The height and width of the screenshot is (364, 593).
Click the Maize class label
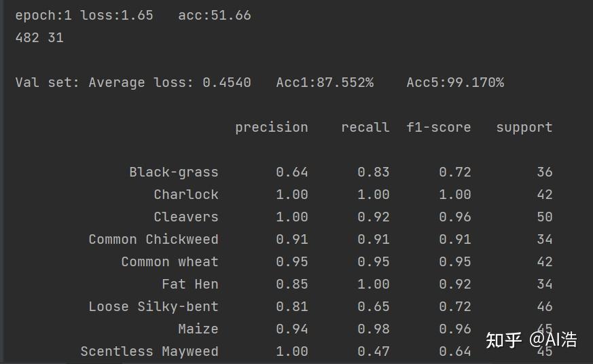[198, 329]
